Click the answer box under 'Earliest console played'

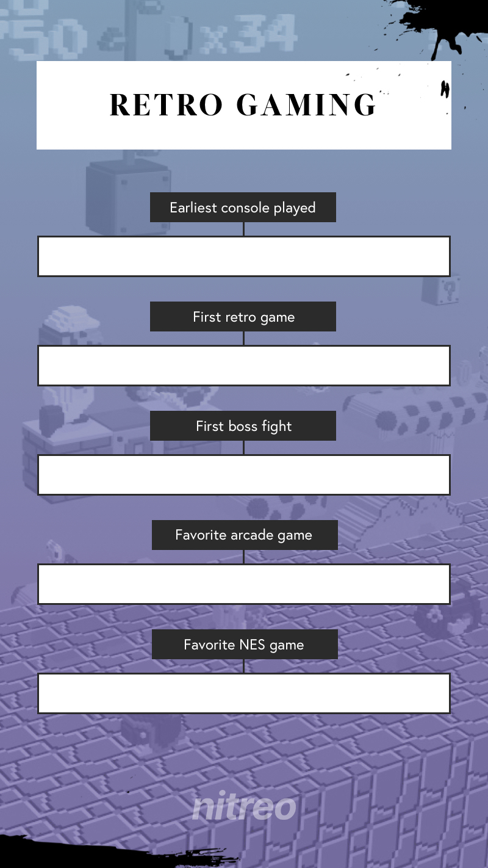pyautogui.click(x=243, y=256)
